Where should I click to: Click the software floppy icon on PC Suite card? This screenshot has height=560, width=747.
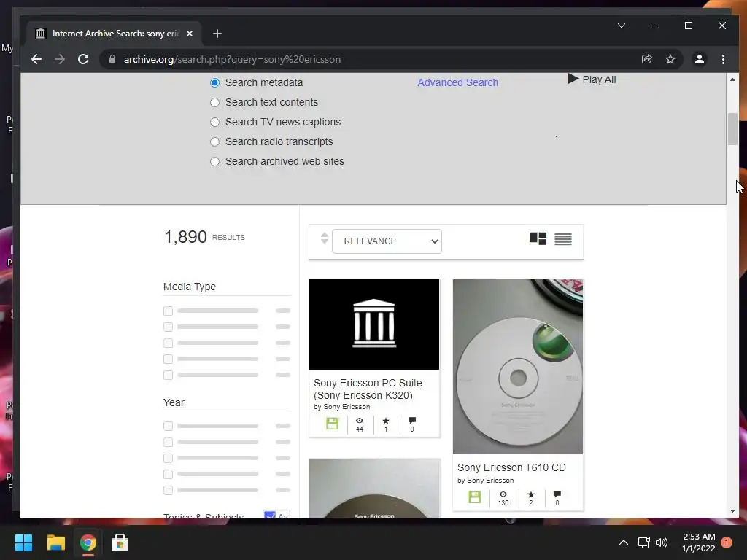tap(332, 423)
